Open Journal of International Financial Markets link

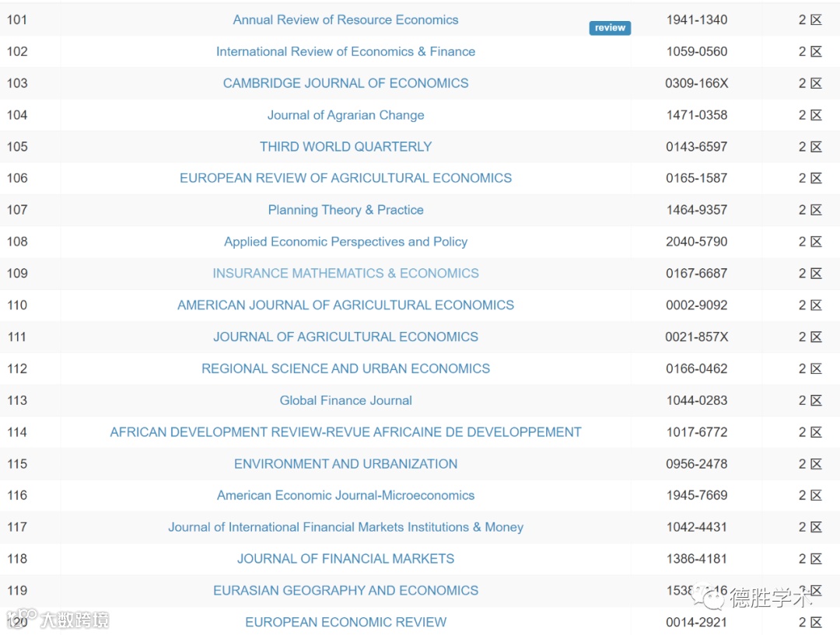coord(345,528)
